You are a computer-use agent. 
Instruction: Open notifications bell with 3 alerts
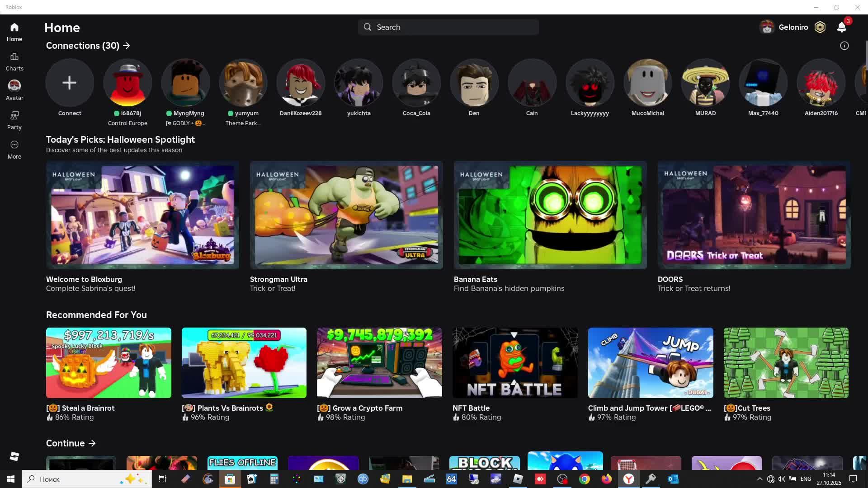tap(841, 27)
